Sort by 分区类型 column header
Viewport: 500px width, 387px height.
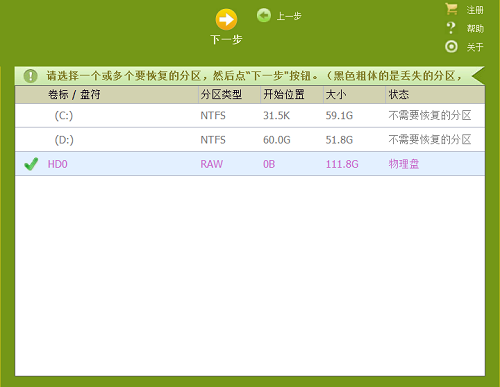pos(229,95)
